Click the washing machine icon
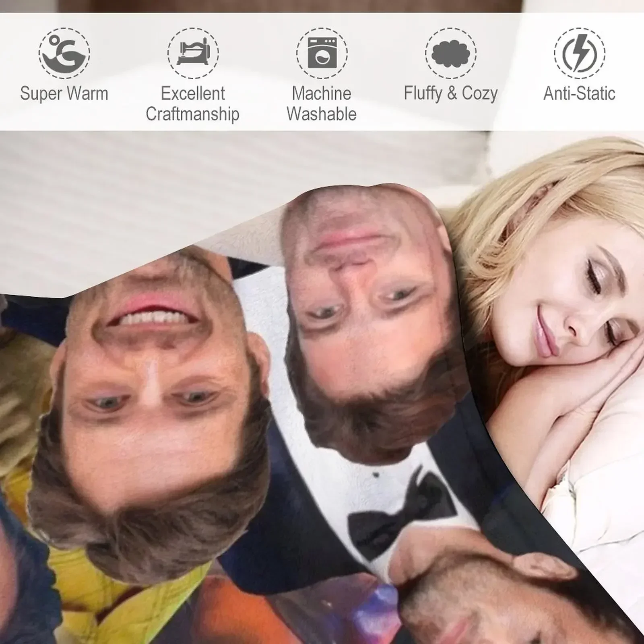644x644 pixels. point(322,53)
